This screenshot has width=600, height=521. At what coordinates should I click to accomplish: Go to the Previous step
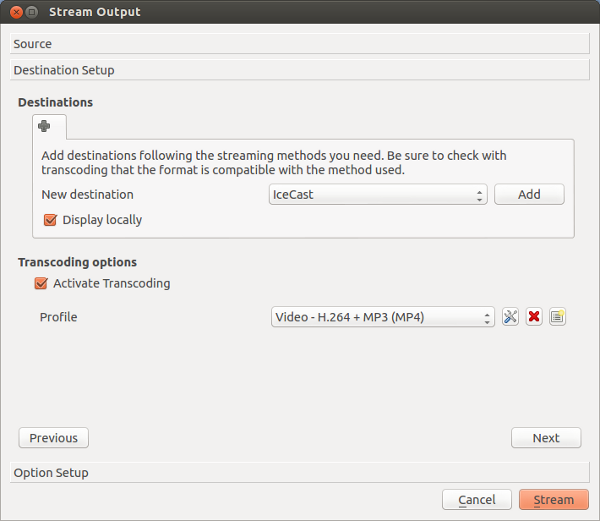pos(54,438)
